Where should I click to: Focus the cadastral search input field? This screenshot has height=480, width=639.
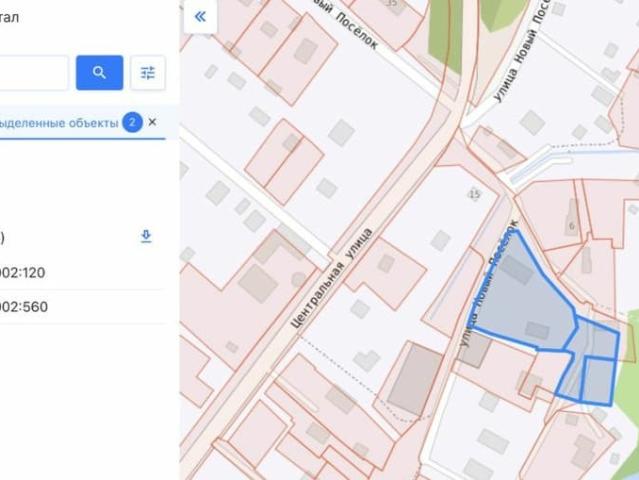click(x=34, y=73)
